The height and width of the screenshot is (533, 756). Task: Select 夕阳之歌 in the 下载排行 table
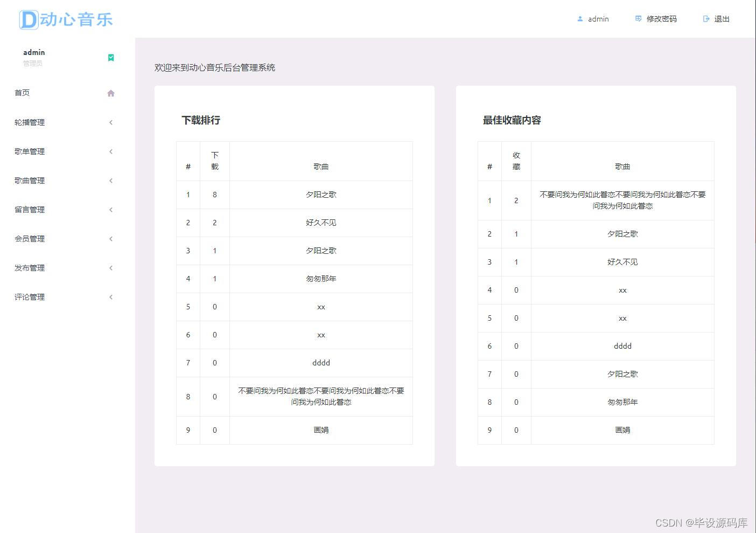tap(321, 195)
